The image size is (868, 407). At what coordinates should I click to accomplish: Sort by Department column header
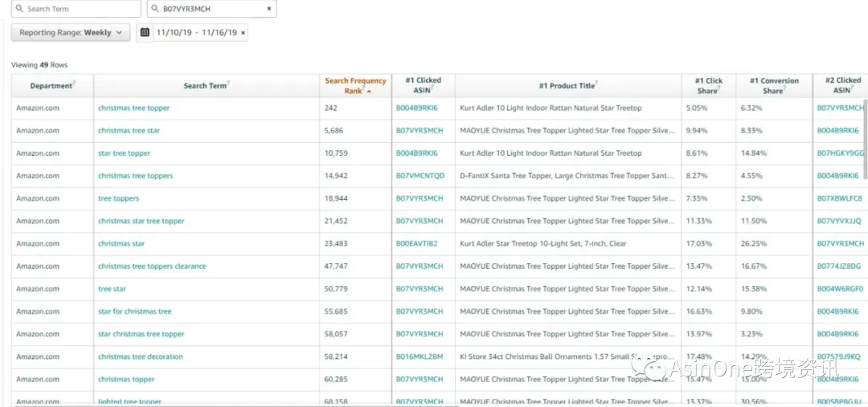coord(52,86)
